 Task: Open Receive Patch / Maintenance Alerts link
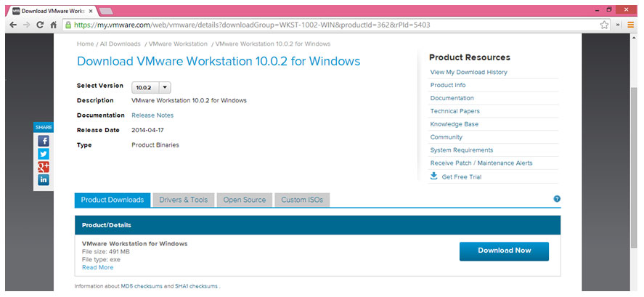click(481, 163)
